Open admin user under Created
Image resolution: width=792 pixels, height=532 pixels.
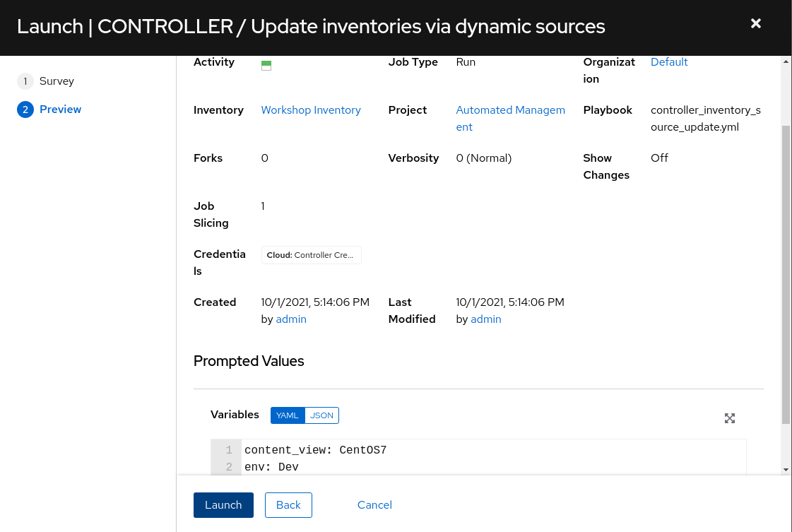[x=291, y=319]
